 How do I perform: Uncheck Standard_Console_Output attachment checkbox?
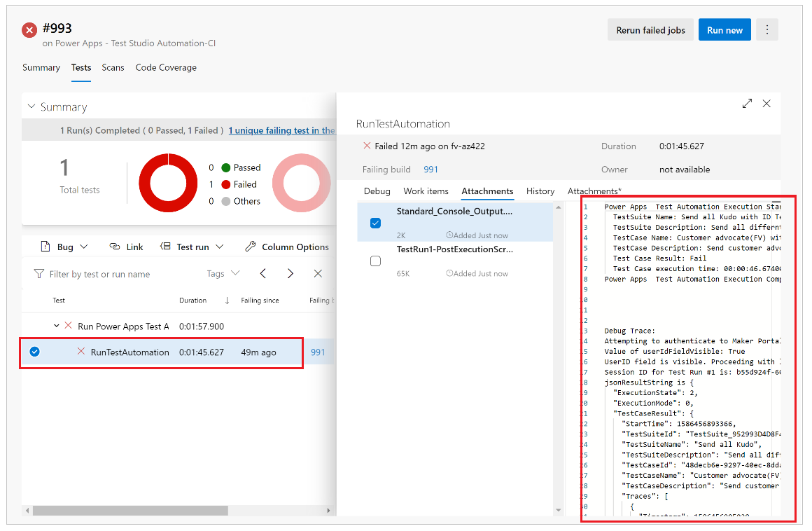(x=375, y=223)
